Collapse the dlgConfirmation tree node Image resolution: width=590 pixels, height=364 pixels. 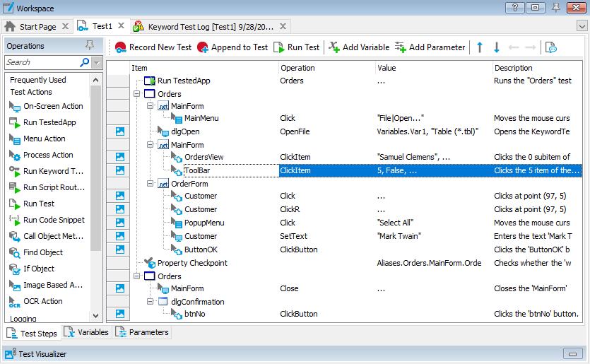(x=150, y=302)
